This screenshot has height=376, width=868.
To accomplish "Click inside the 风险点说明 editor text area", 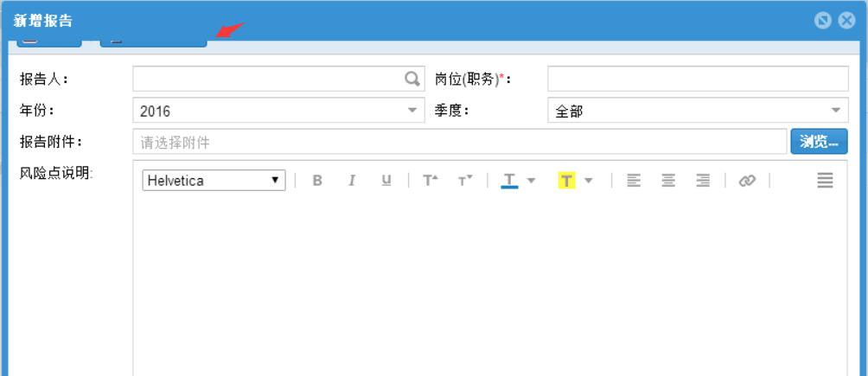I will 489,285.
